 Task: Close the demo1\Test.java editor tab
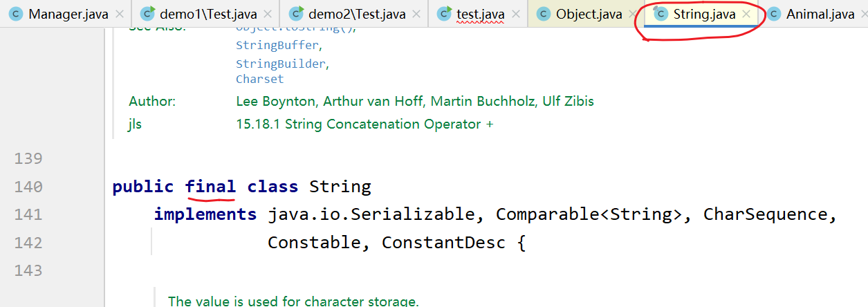click(269, 14)
